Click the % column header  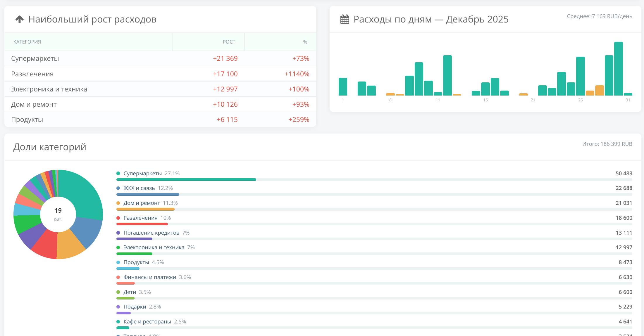(305, 42)
